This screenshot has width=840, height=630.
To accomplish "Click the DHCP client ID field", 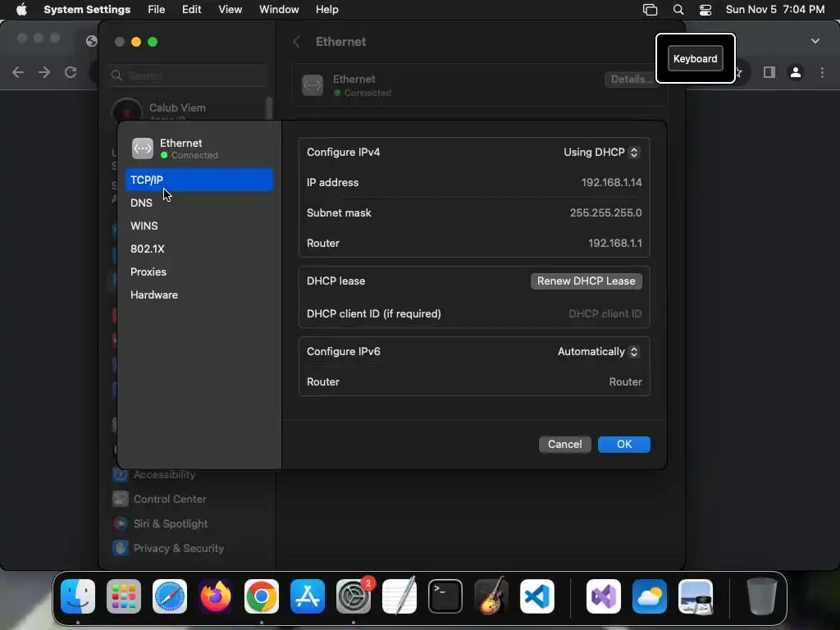I will 605,314.
